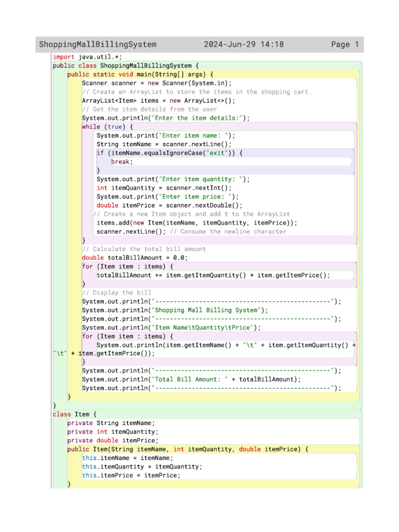Screen dimensions: 399x532
Task: Click the println line 'Item Name\tQuantity\tPrice'
Action: click(171, 328)
